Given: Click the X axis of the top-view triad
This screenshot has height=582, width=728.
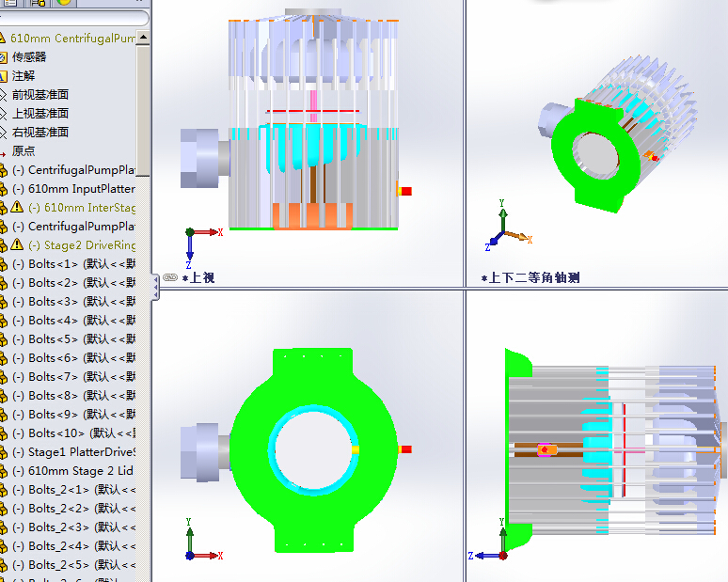Looking at the screenshot, I should 208,232.
